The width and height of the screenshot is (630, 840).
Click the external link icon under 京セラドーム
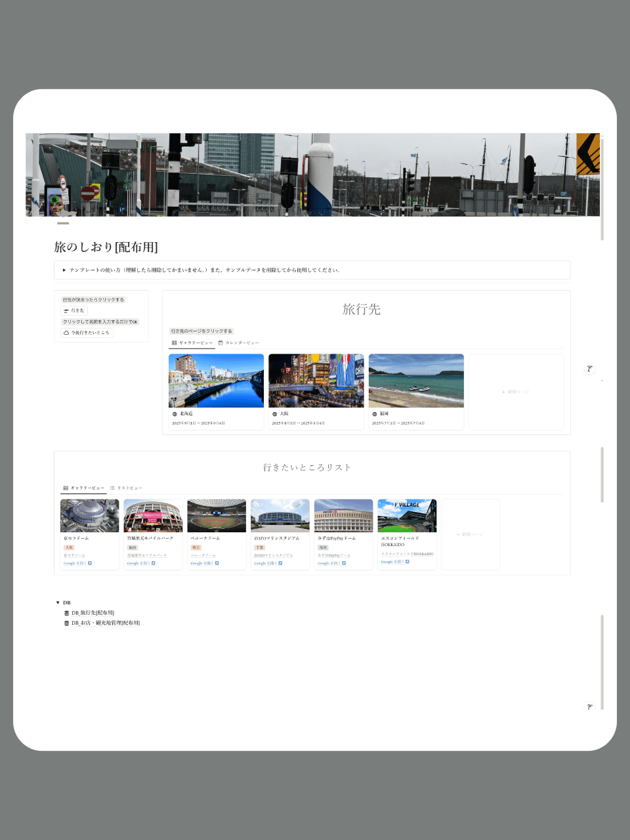90,563
